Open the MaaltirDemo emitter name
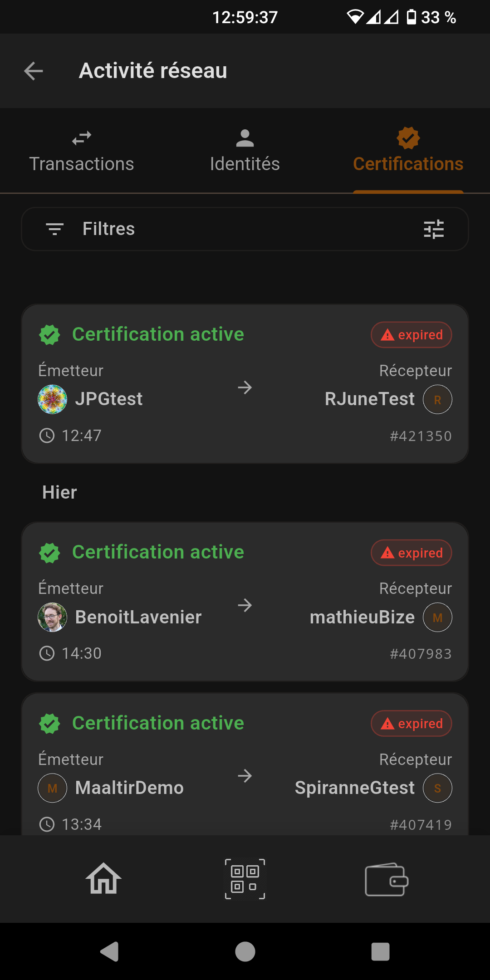Viewport: 490px width, 980px height. pyautogui.click(x=129, y=788)
